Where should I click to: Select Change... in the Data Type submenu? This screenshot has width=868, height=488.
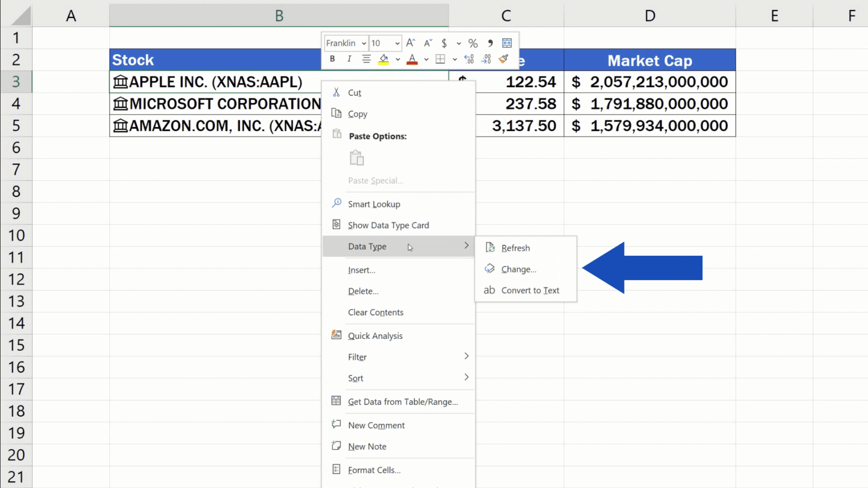(x=518, y=269)
